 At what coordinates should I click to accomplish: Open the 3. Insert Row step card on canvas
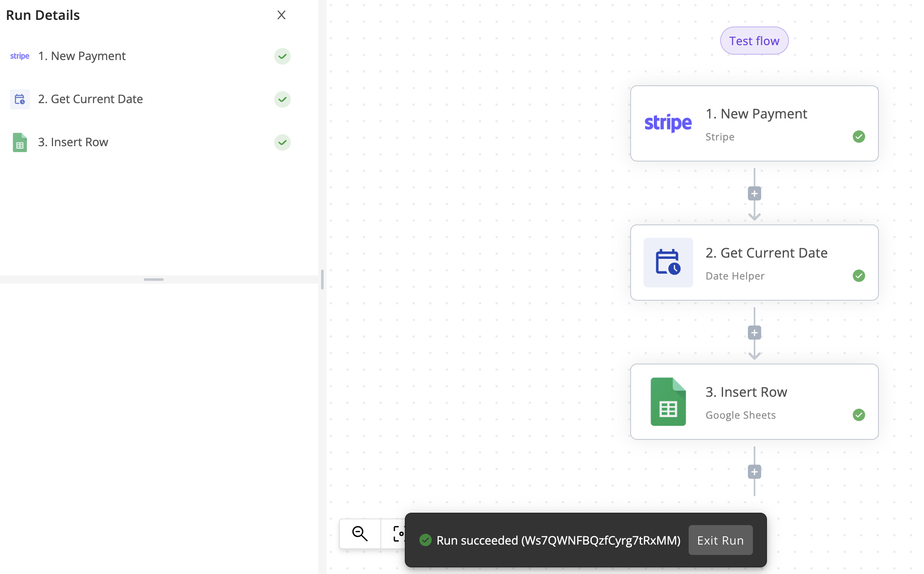pos(754,402)
